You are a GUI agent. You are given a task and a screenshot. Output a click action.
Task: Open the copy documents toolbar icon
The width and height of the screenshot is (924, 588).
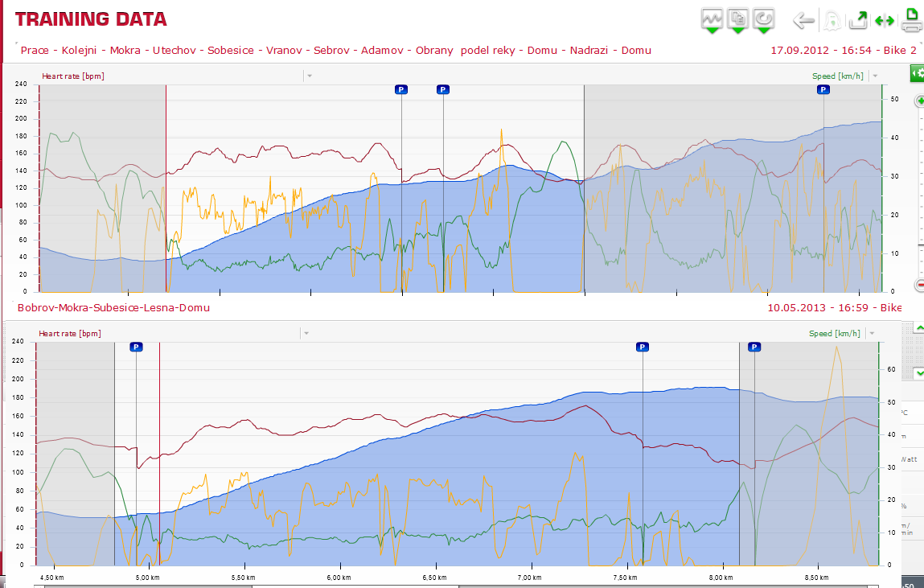(x=737, y=20)
